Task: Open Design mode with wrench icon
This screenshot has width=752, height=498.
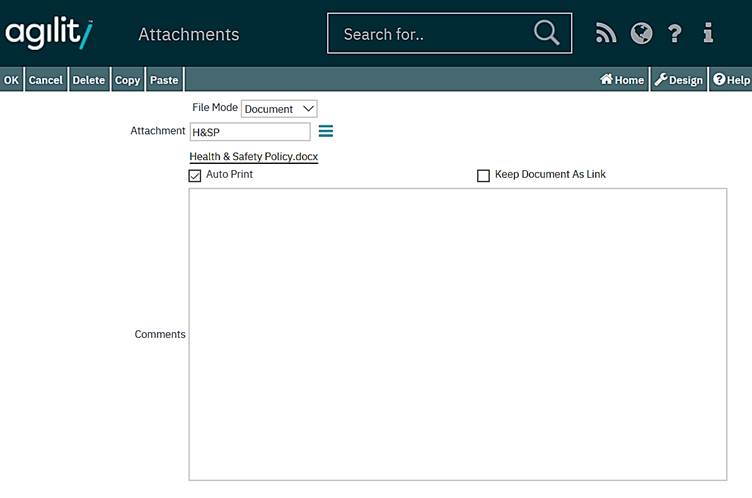Action: point(678,80)
